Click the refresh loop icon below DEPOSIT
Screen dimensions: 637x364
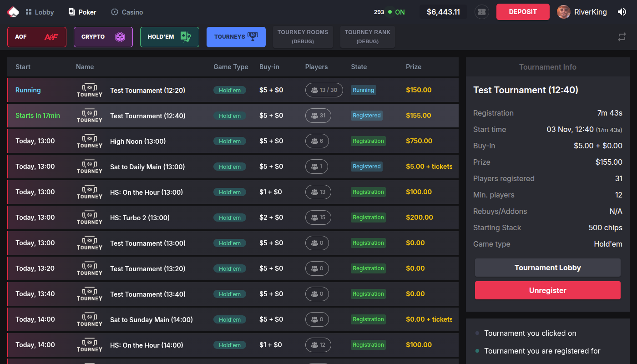coord(622,37)
